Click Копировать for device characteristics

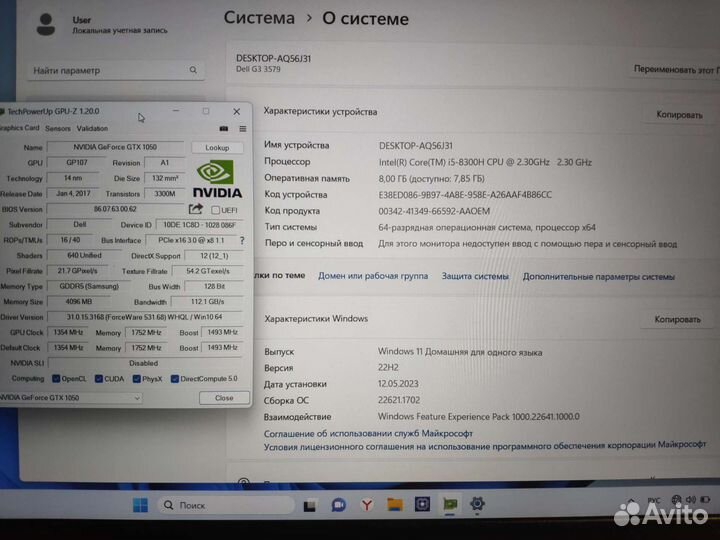679,114
